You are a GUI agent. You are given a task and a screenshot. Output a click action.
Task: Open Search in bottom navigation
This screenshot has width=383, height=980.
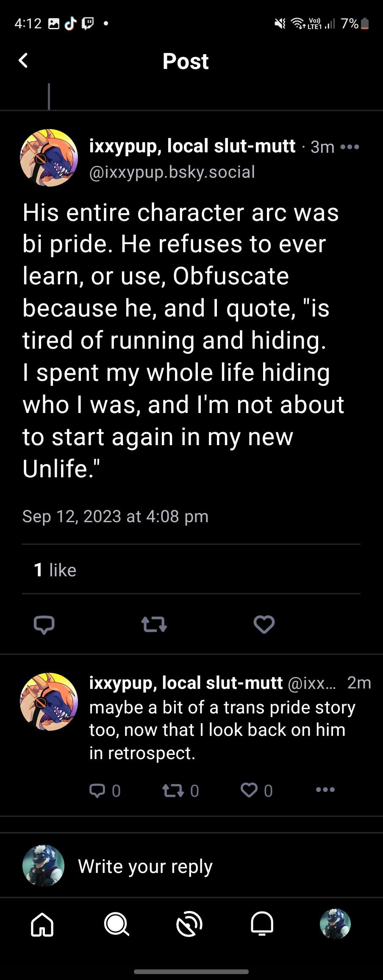[x=116, y=924]
